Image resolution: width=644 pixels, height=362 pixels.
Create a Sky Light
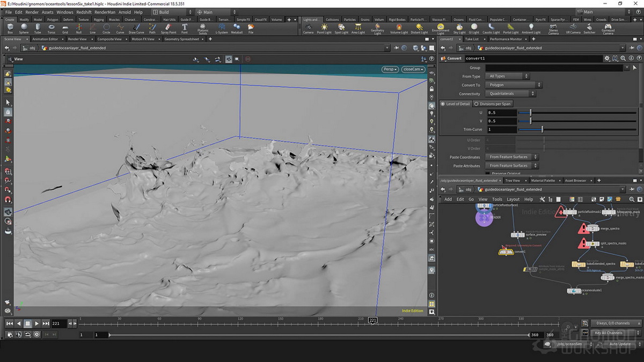click(x=460, y=28)
